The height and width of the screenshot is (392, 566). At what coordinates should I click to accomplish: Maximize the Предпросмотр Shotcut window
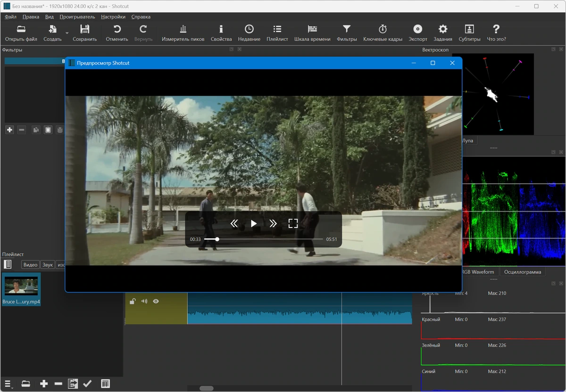(433, 63)
